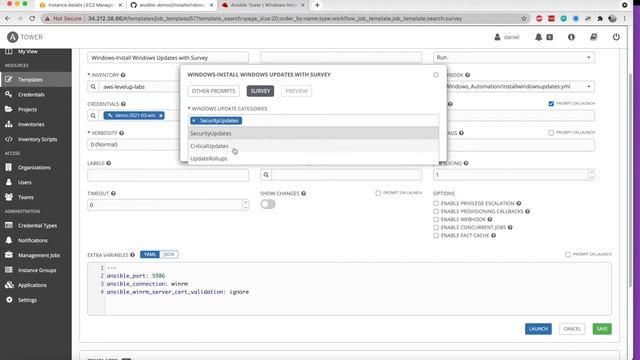The image size is (640, 360).
Task: Click the Inventory help icon
Action: coord(123,75)
